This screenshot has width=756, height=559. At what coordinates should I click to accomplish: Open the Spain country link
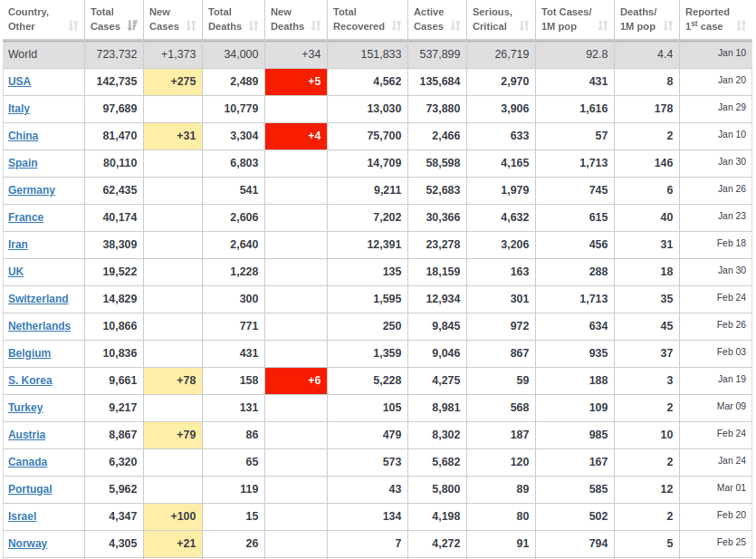[x=23, y=163]
